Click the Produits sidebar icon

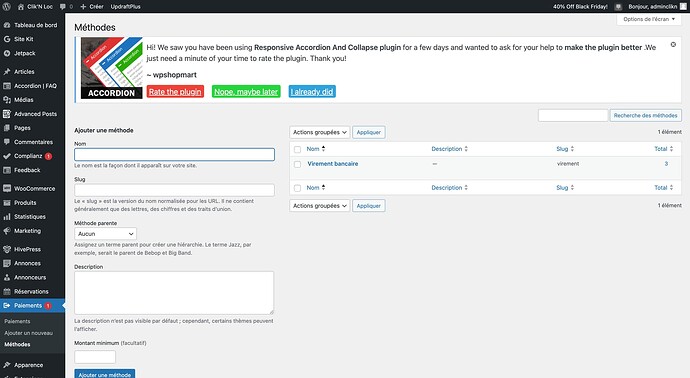[x=7, y=203]
